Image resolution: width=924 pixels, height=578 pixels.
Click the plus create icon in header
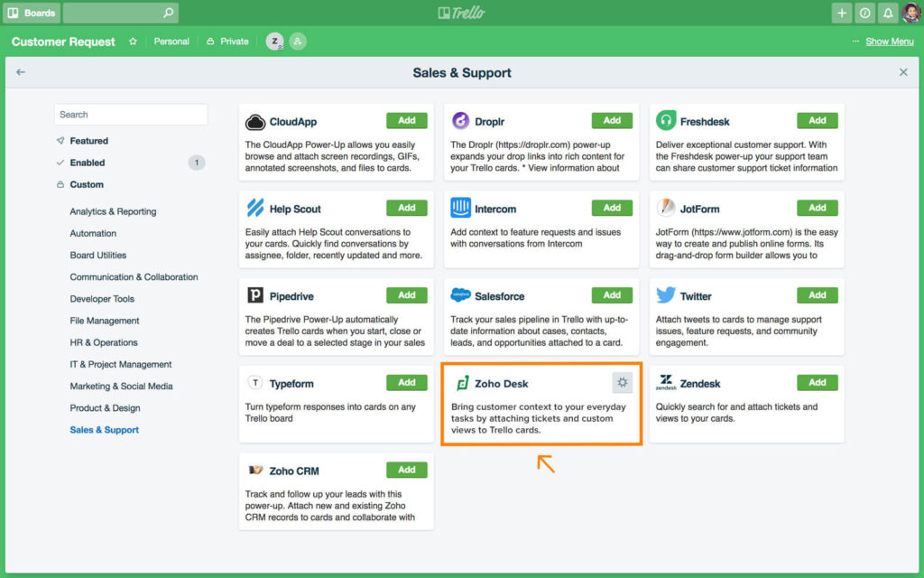click(842, 13)
